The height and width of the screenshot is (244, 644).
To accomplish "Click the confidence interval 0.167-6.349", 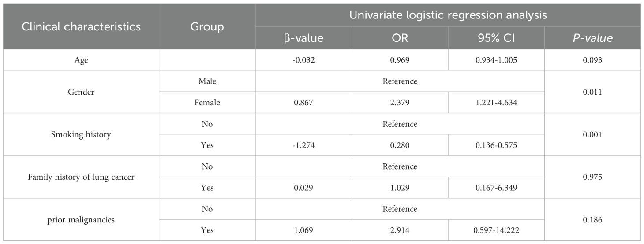I will pos(496,188).
